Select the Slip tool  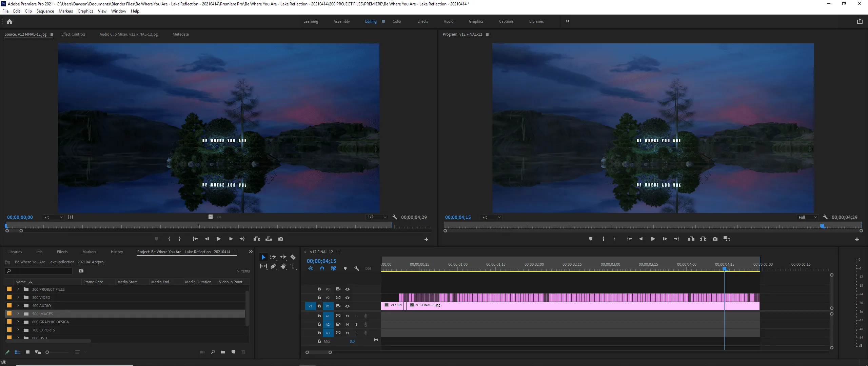tap(263, 266)
